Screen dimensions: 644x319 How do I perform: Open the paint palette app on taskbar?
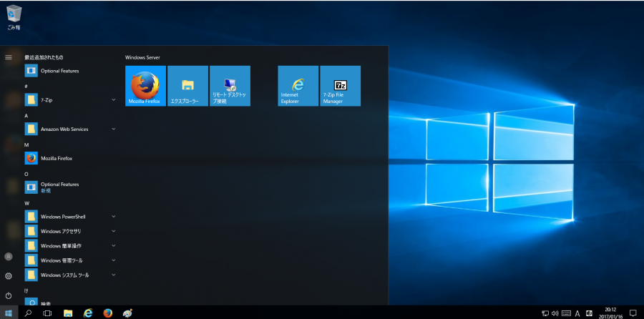pos(128,313)
